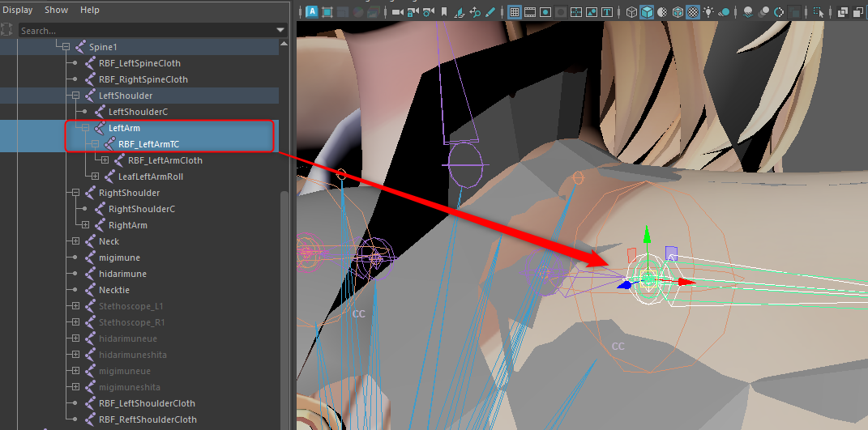Click the Image Plane icon

click(460, 11)
